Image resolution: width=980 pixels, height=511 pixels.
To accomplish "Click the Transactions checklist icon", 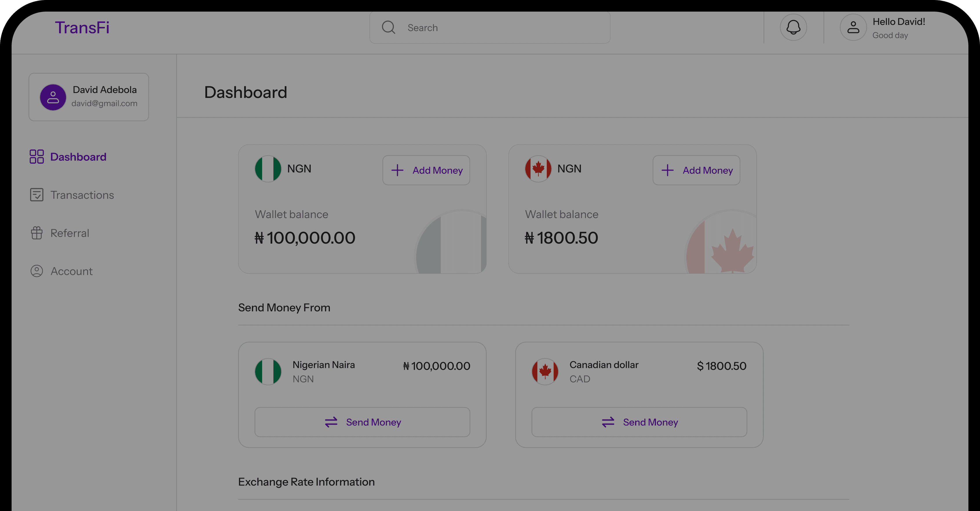I will click(36, 194).
